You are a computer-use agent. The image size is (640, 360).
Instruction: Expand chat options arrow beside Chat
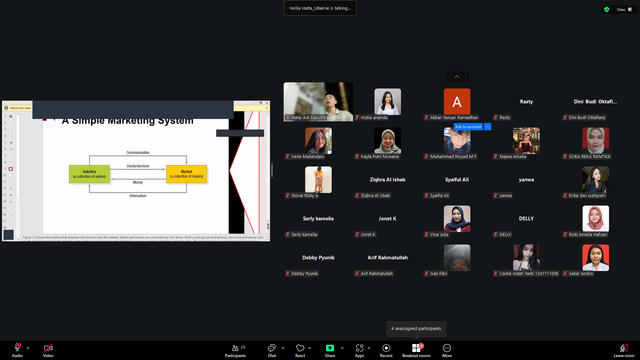coord(283,348)
